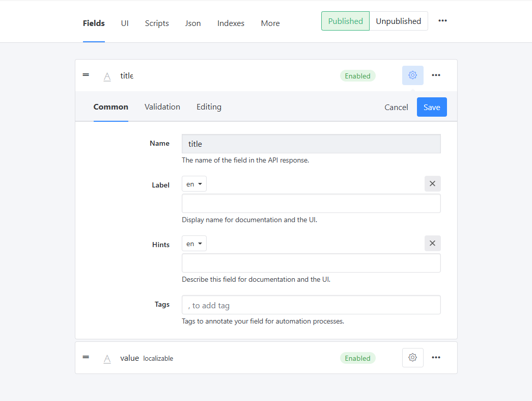The height and width of the screenshot is (401, 532).
Task: Click the Tags input field
Action: point(311,305)
